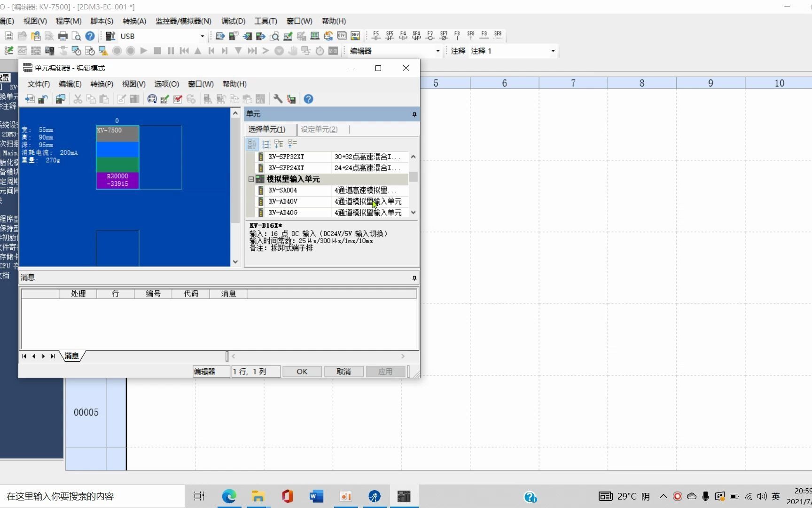This screenshot has height=508, width=812.
Task: Click the unit layout vertical scrollbar thumb
Action: point(235,171)
